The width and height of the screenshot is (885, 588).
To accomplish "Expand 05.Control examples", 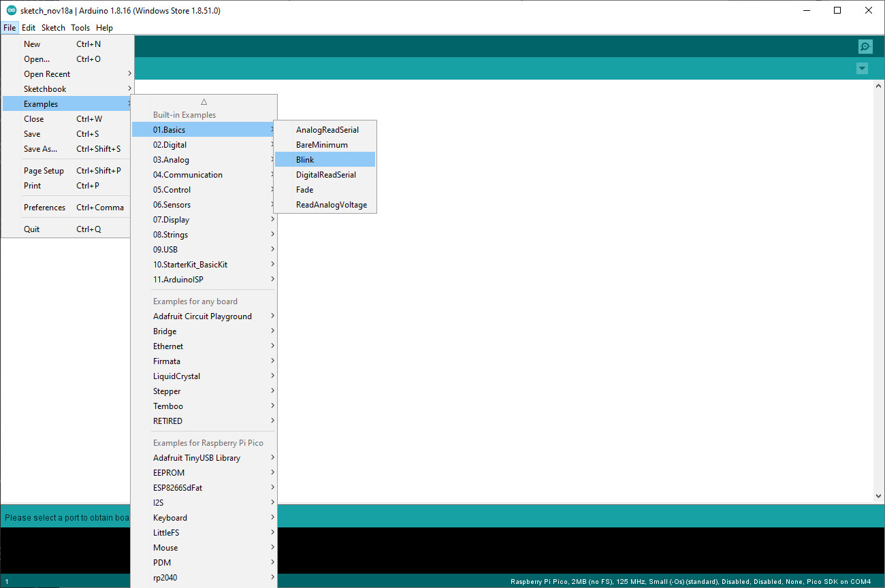I will point(204,189).
